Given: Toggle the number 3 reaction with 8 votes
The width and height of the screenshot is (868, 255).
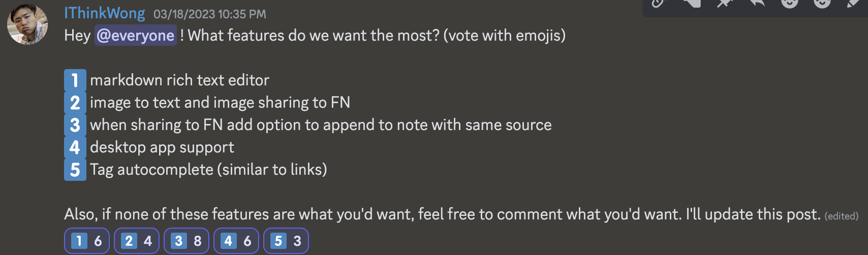Looking at the screenshot, I should click(187, 241).
